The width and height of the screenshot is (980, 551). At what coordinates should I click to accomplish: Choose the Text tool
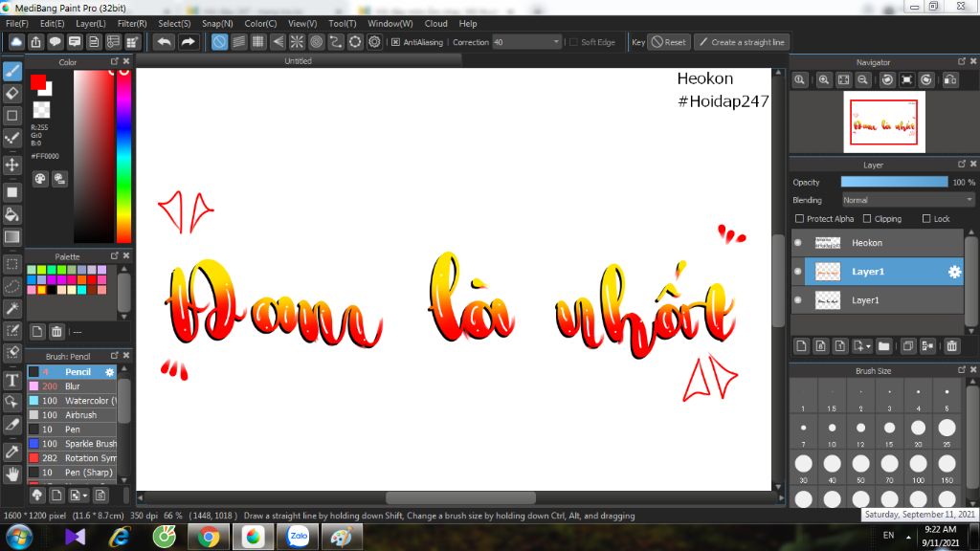(x=11, y=380)
